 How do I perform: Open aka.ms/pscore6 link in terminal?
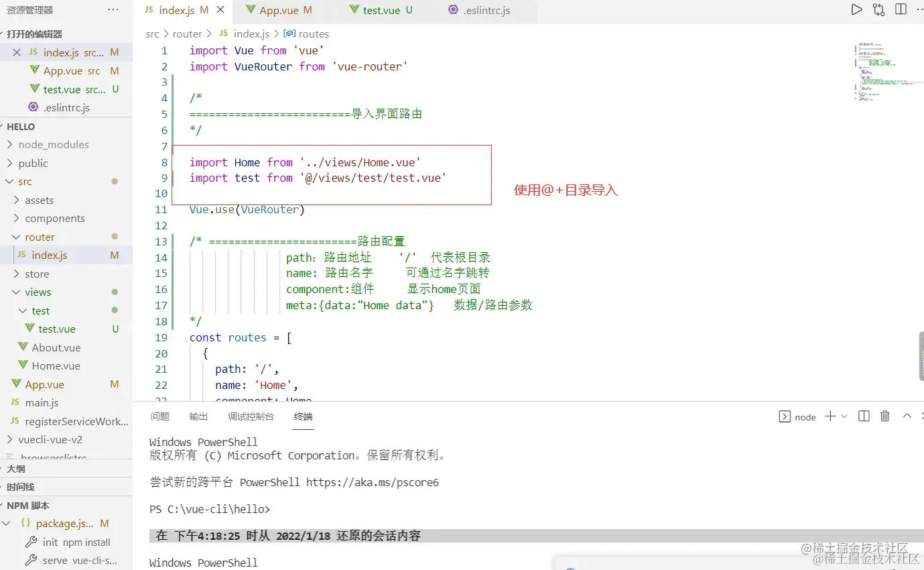[x=373, y=482]
